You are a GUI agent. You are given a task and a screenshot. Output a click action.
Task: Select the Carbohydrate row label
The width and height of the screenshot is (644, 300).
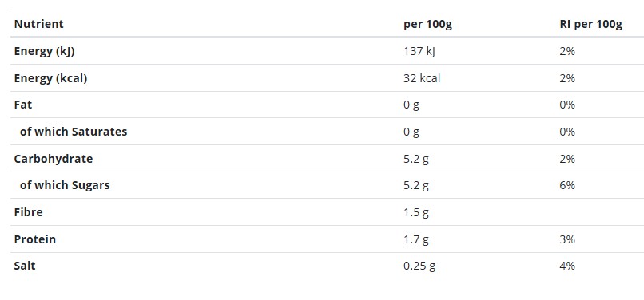tap(54, 159)
